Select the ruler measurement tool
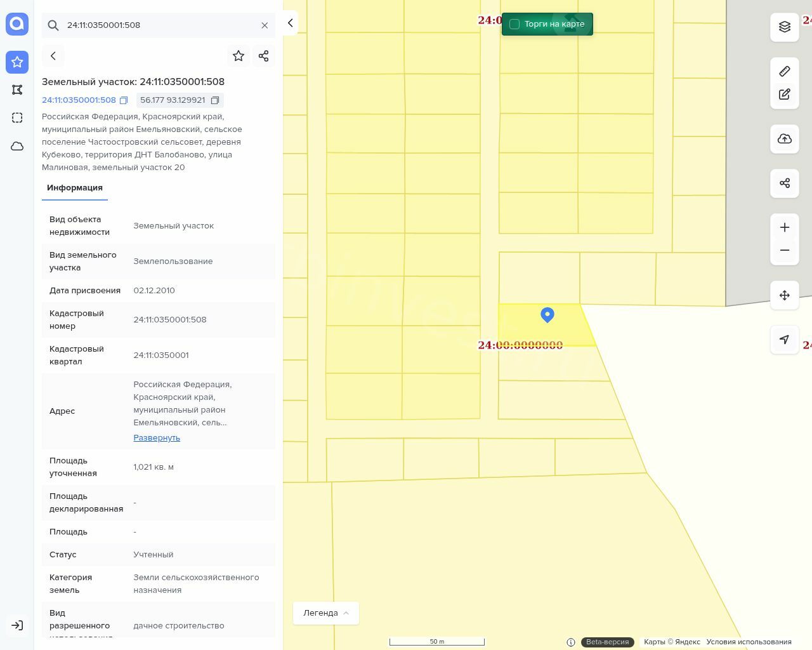The height and width of the screenshot is (650, 812). tap(785, 71)
